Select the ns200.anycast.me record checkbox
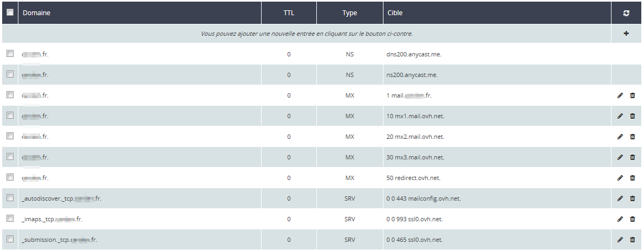This screenshot has height=250, width=644. pos(10,74)
